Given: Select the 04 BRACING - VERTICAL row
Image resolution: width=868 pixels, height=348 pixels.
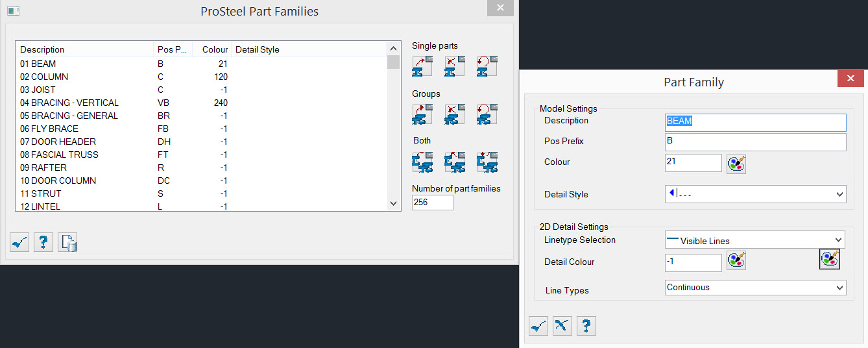Looking at the screenshot, I should click(x=202, y=103).
